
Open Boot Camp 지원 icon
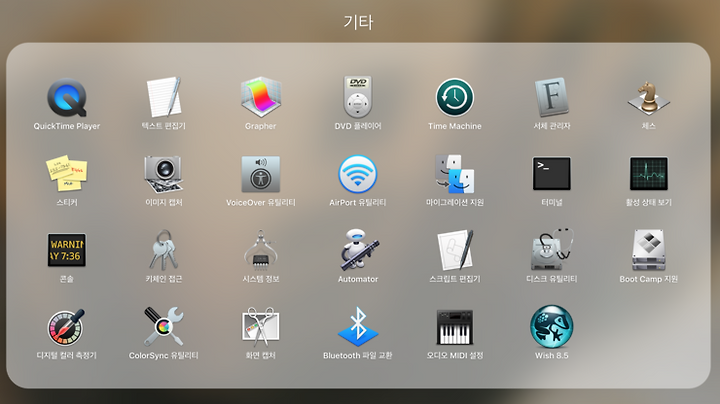648,250
